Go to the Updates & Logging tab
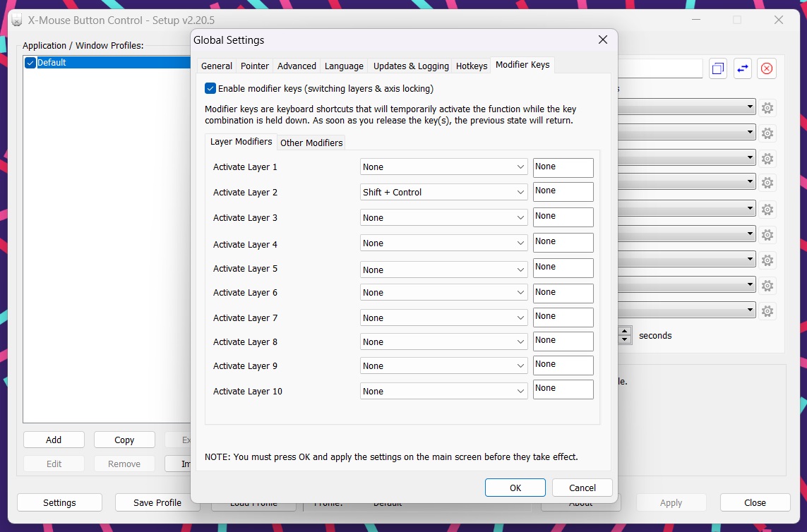Viewport: 807px width, 532px height. tap(411, 66)
